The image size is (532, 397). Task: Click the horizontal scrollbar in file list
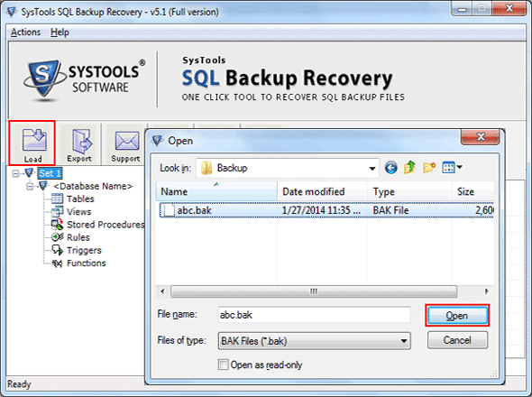pos(314,291)
